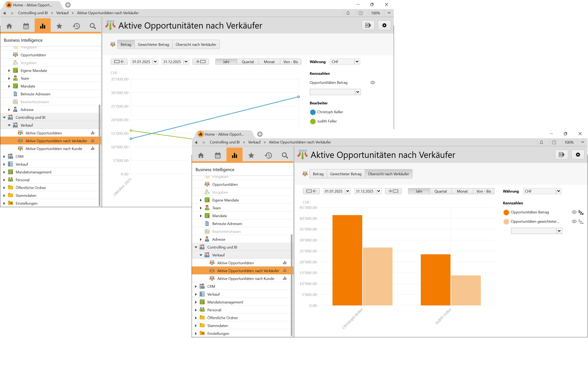Click the search magnifier in the bar chart window
The height and width of the screenshot is (368, 588).
(285, 155)
